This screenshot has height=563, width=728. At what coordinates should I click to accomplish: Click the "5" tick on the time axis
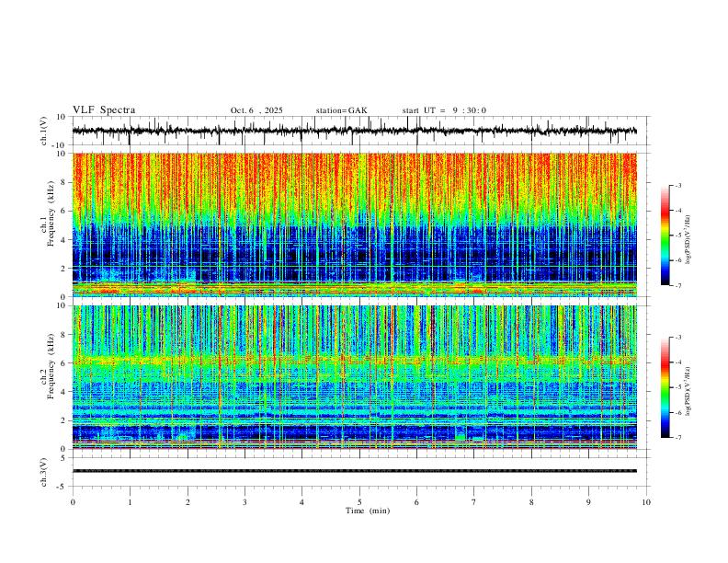click(359, 502)
